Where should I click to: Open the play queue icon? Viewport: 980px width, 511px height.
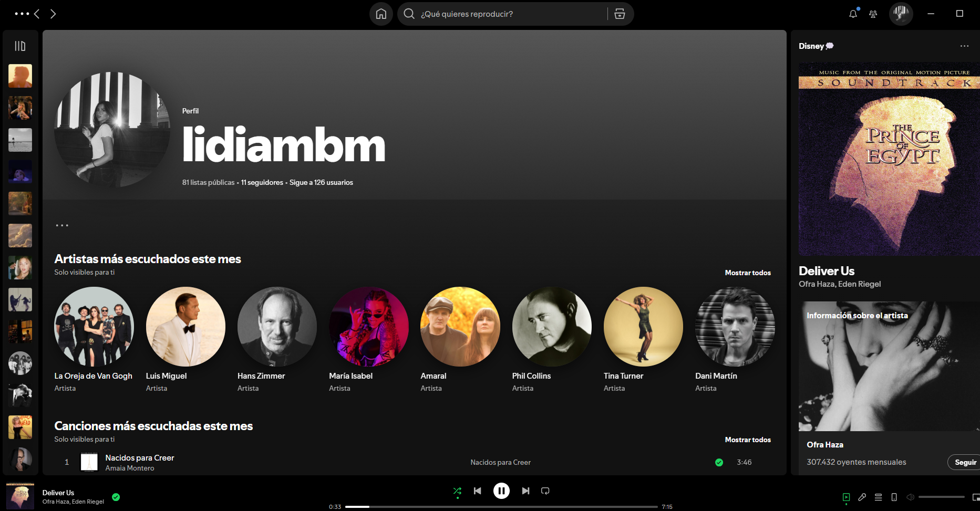[878, 497]
